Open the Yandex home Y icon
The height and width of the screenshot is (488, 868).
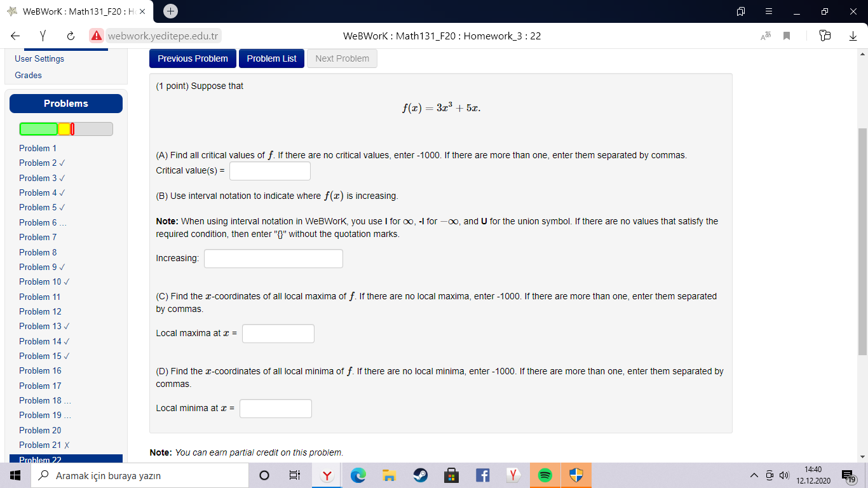point(43,36)
